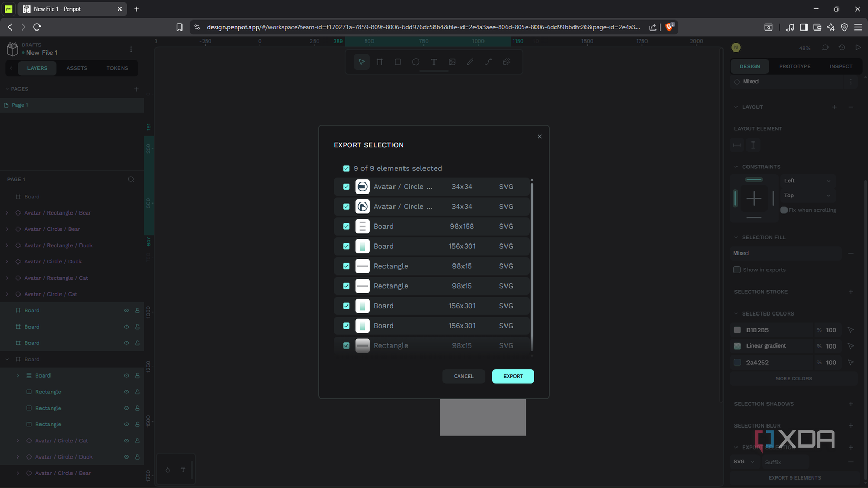Start the prototype view play icon
The height and width of the screenshot is (488, 868).
[858, 48]
